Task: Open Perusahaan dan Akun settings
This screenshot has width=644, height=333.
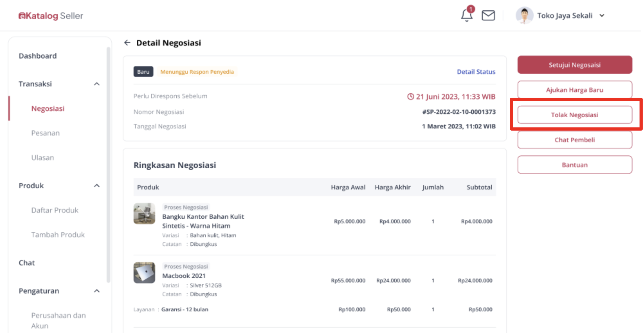Action: 58,321
